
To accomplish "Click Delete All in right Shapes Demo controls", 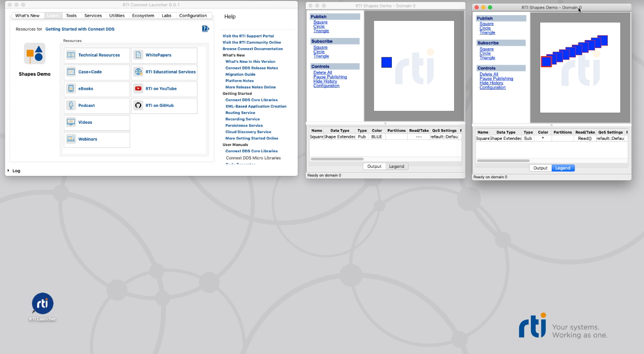I will (x=488, y=74).
